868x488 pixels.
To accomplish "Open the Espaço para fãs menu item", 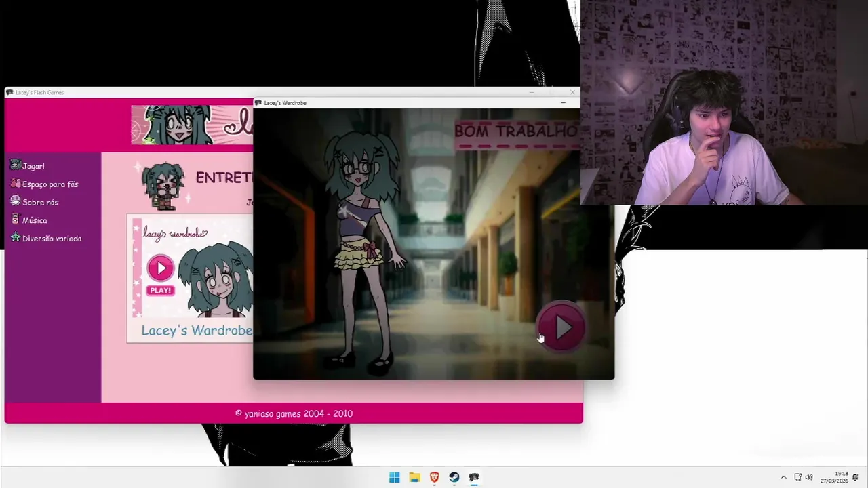I will coord(50,184).
